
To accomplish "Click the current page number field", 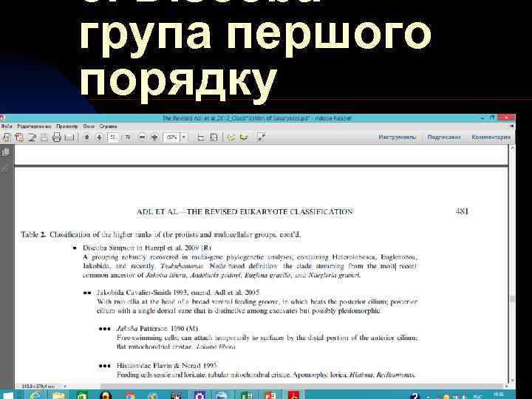I will tap(112, 137).
